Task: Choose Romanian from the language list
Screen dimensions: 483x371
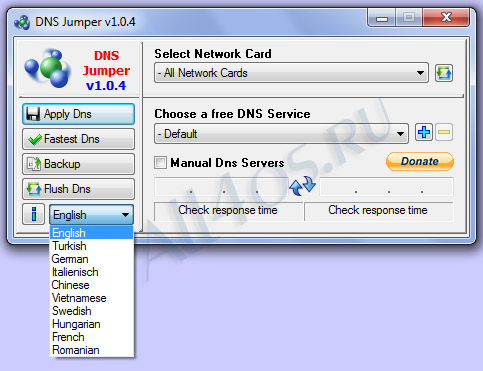Action: click(91, 350)
